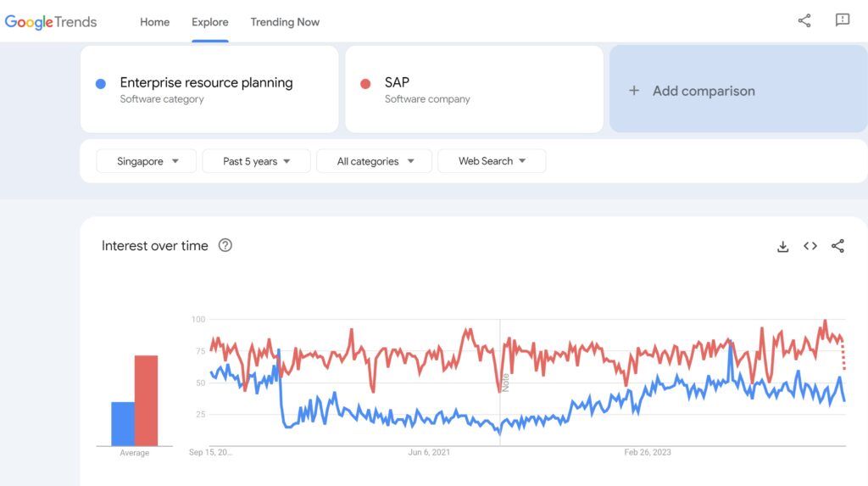Viewport: 868px width, 486px height.
Task: Click the help icon beside Interest over time
Action: click(x=225, y=246)
